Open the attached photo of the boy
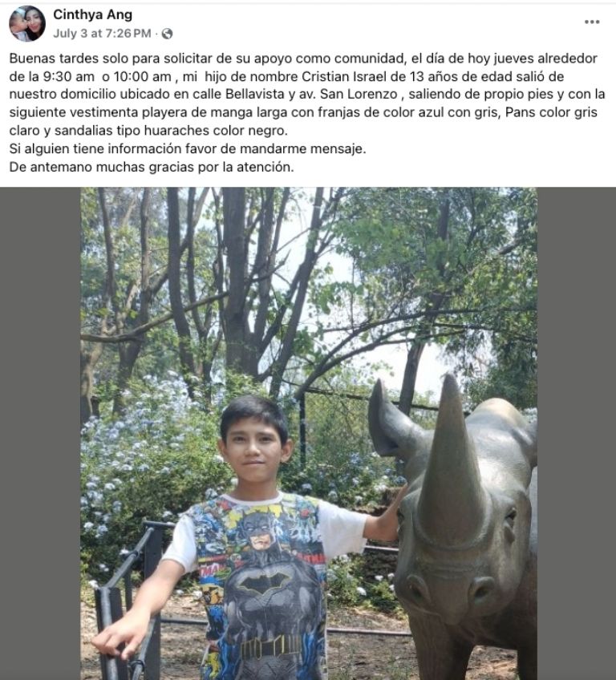 pos(309,433)
